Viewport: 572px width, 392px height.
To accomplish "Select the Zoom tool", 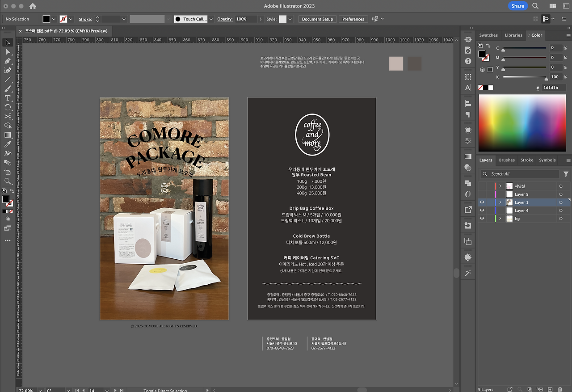I will point(8,181).
